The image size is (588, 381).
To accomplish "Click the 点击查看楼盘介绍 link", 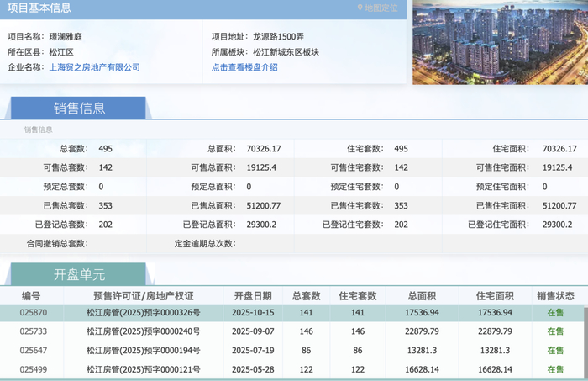I will pos(244,67).
